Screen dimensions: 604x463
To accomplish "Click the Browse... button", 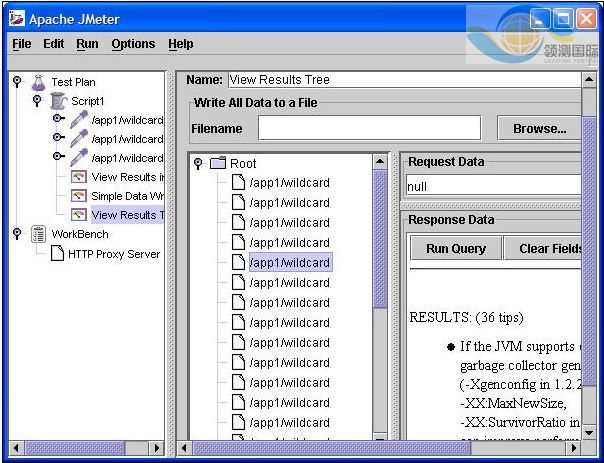I will pyautogui.click(x=539, y=128).
